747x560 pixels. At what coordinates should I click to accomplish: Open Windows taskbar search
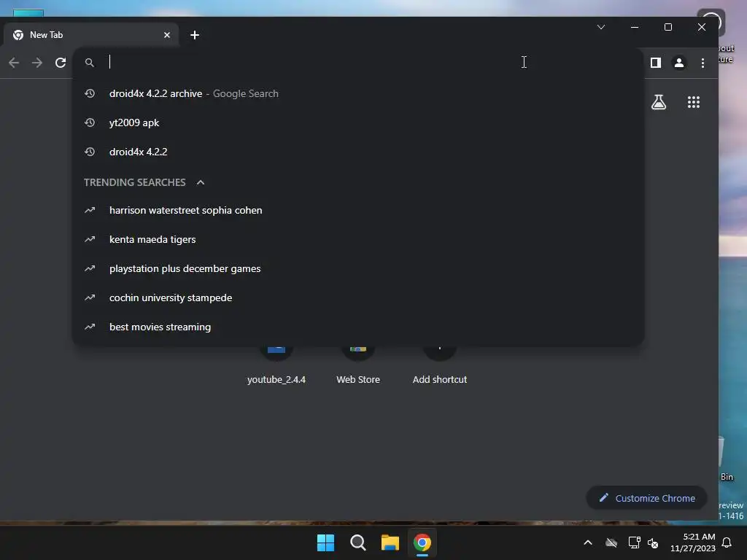click(x=357, y=542)
